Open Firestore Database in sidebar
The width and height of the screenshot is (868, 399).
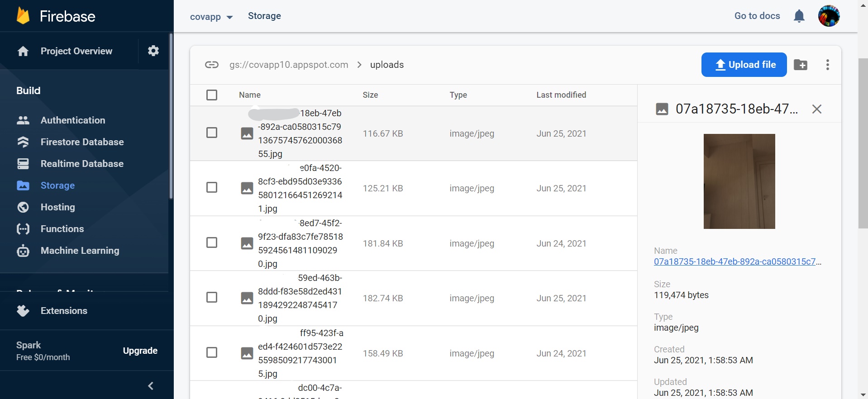pos(82,142)
